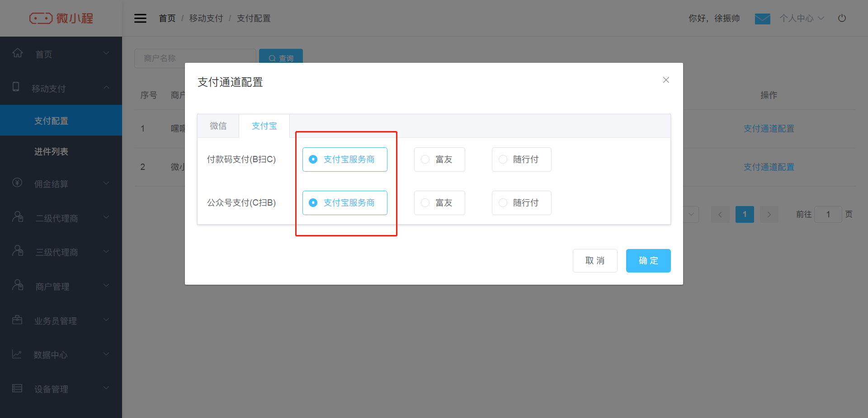This screenshot has height=418, width=868.
Task: Open the 进件列表 sidebar item
Action: 61,151
